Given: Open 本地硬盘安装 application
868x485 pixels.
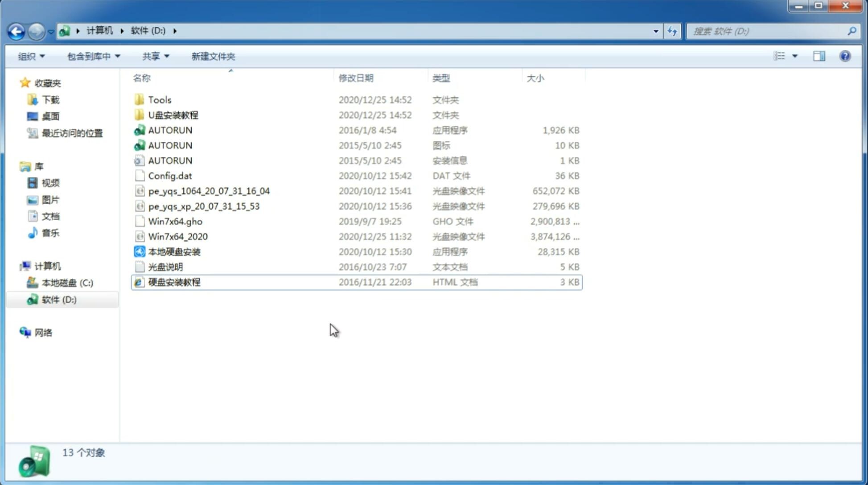Looking at the screenshot, I should tap(174, 251).
